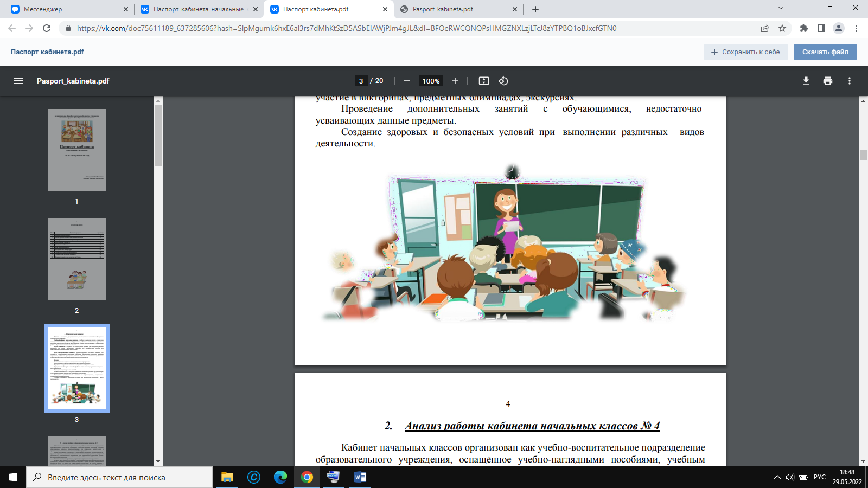Open PDF viewer more actions menu
868x488 pixels.
[x=850, y=81]
